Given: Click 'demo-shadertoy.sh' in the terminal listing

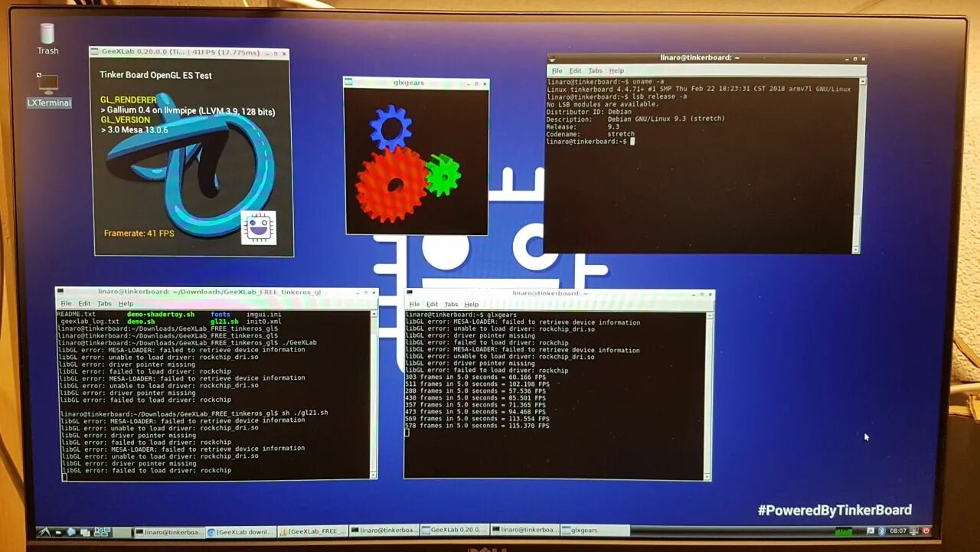Looking at the screenshot, I should [161, 315].
